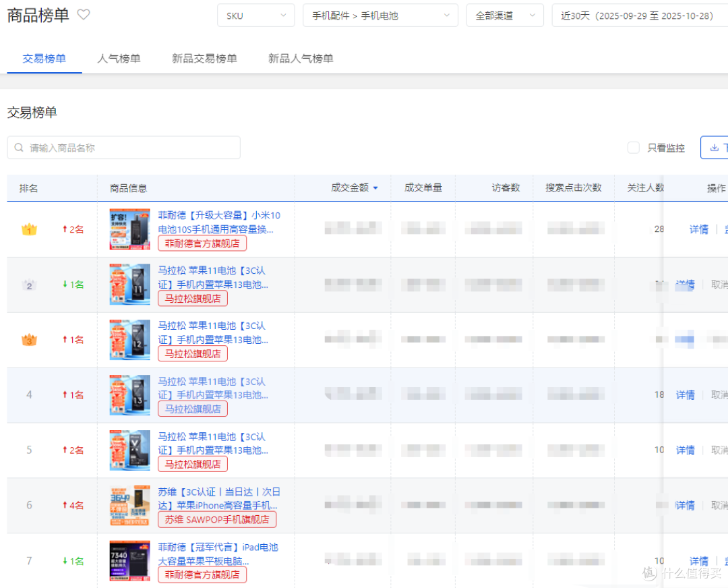Click 取消 in the rank 5 row
The height and width of the screenshot is (588, 728).
(x=720, y=450)
